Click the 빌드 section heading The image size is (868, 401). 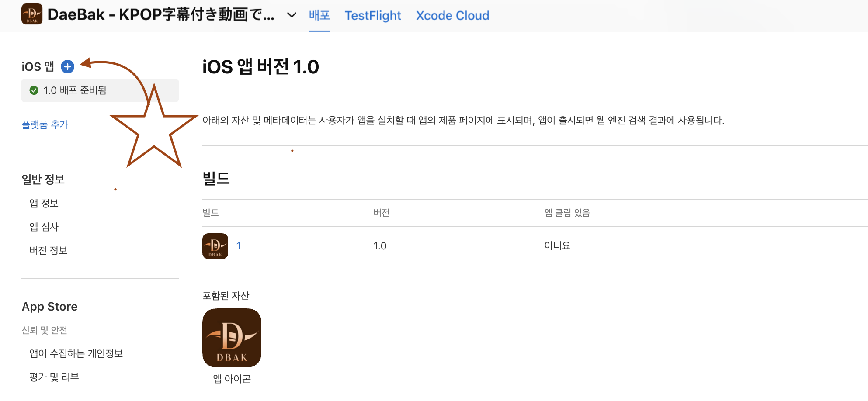tap(216, 178)
